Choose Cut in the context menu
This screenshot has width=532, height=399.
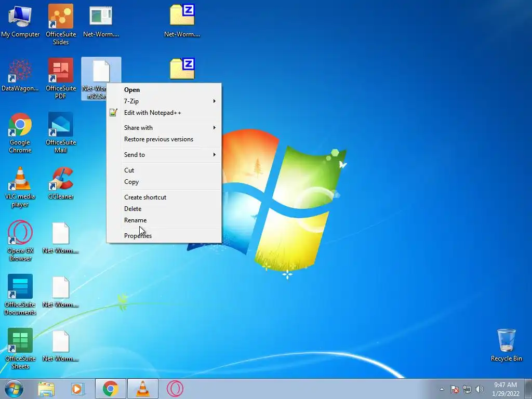[x=164, y=170]
